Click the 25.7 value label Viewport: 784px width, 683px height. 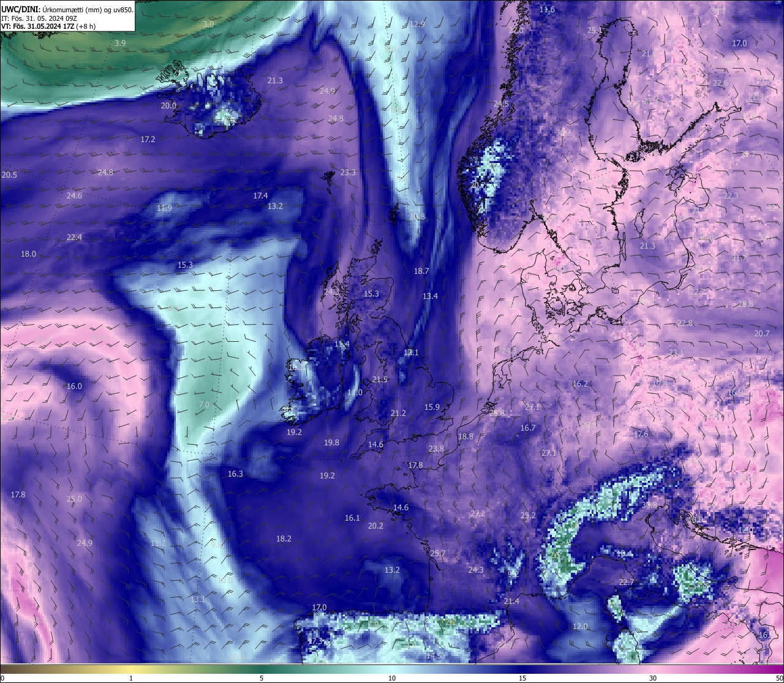pos(437,553)
